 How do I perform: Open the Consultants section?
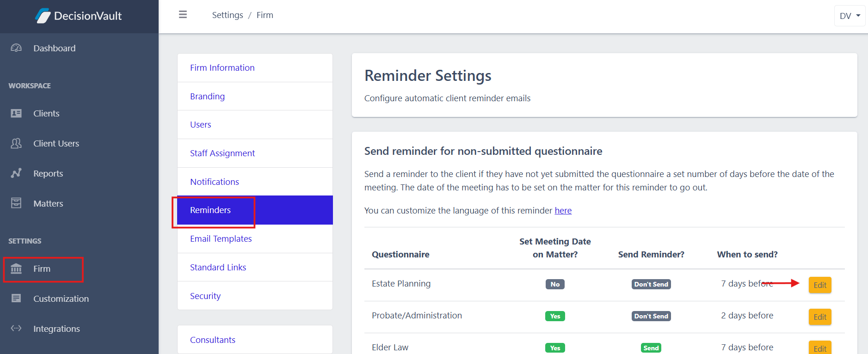tap(213, 340)
